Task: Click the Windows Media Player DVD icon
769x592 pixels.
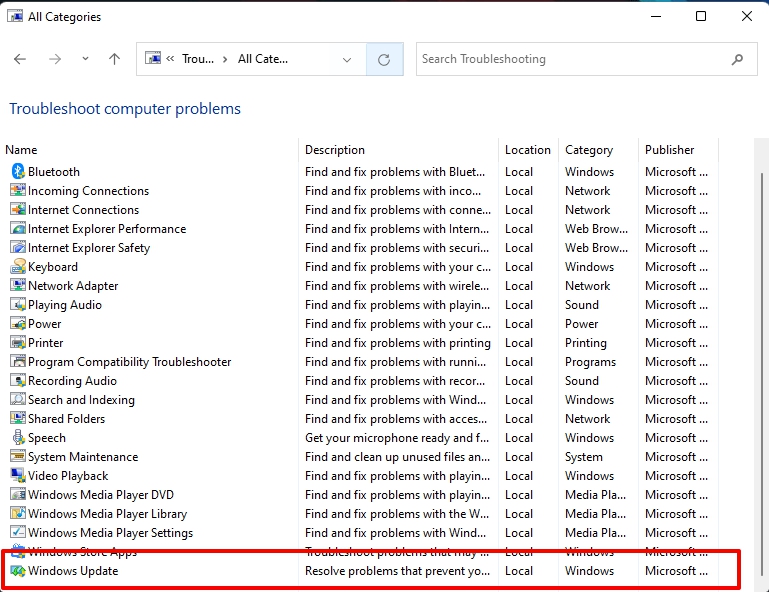Action: click(x=18, y=494)
